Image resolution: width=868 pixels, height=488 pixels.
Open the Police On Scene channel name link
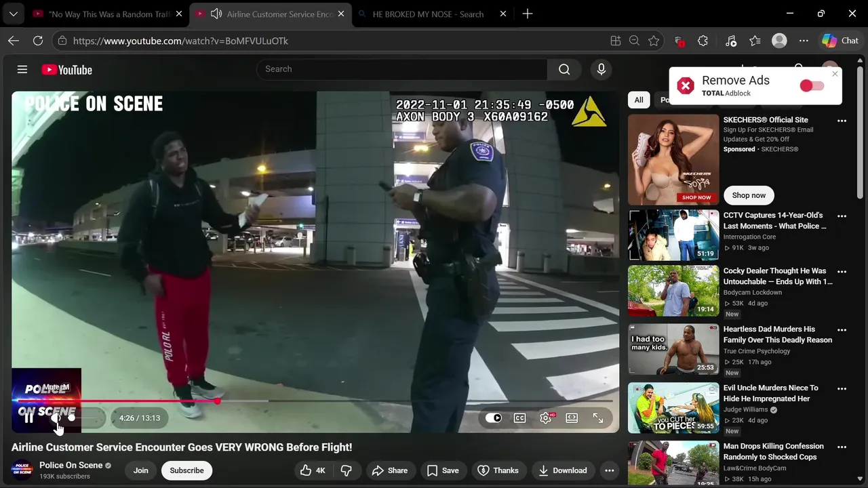click(71, 465)
